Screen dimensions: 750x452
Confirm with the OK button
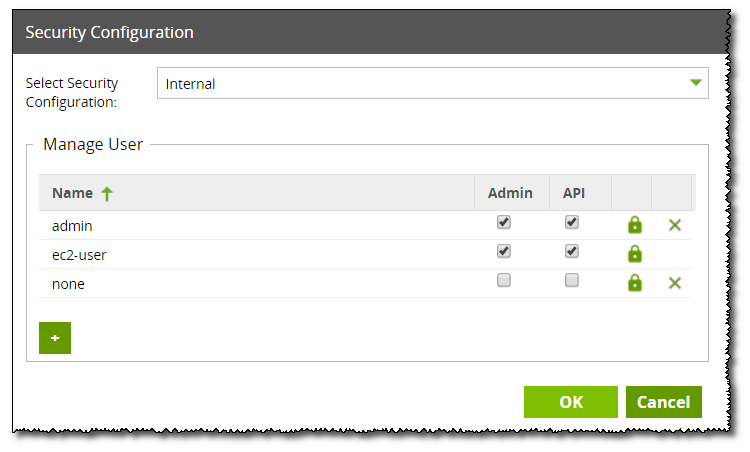(x=571, y=402)
